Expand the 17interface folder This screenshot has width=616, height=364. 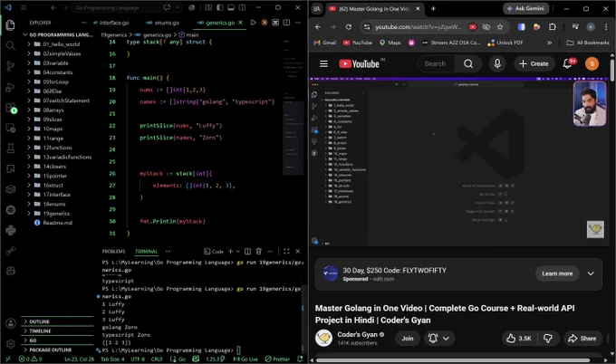[56, 195]
